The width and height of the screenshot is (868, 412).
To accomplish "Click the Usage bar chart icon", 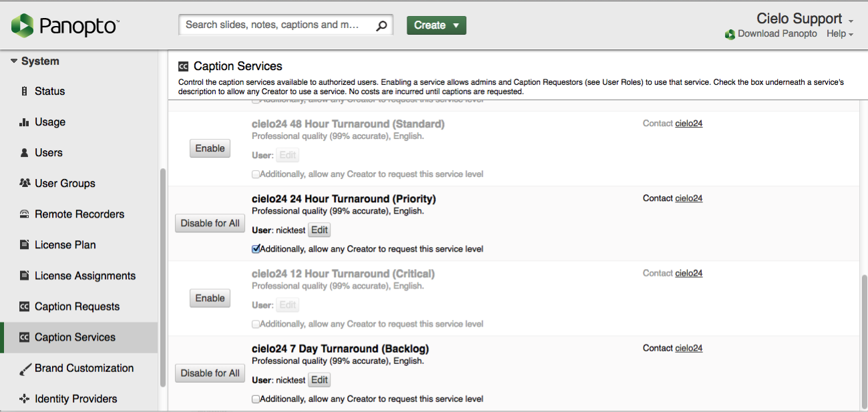I will point(25,122).
